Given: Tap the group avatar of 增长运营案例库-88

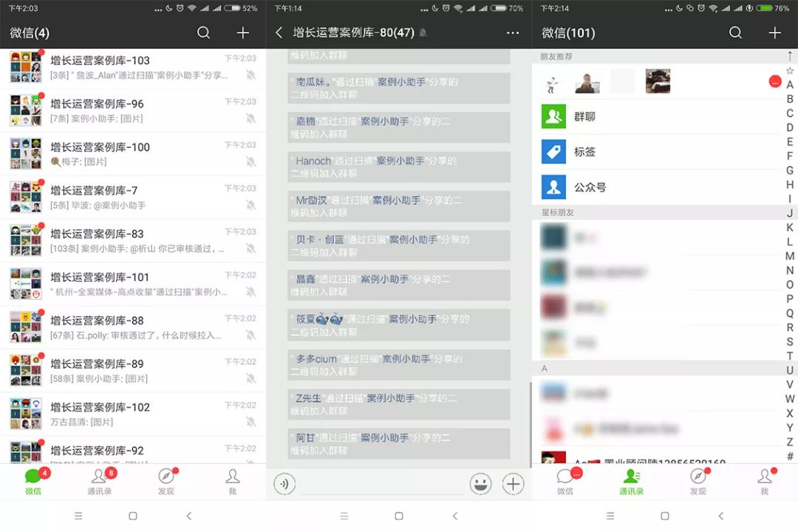Looking at the screenshot, I should coord(26,327).
